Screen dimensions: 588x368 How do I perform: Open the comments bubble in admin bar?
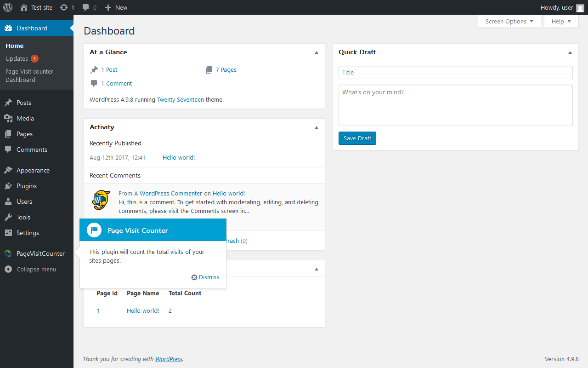tap(86, 7)
